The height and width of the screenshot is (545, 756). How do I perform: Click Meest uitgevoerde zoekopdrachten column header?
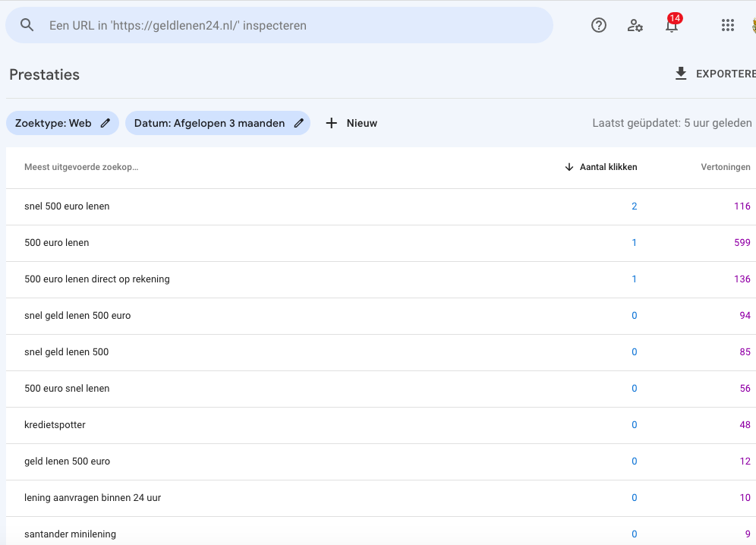click(81, 167)
